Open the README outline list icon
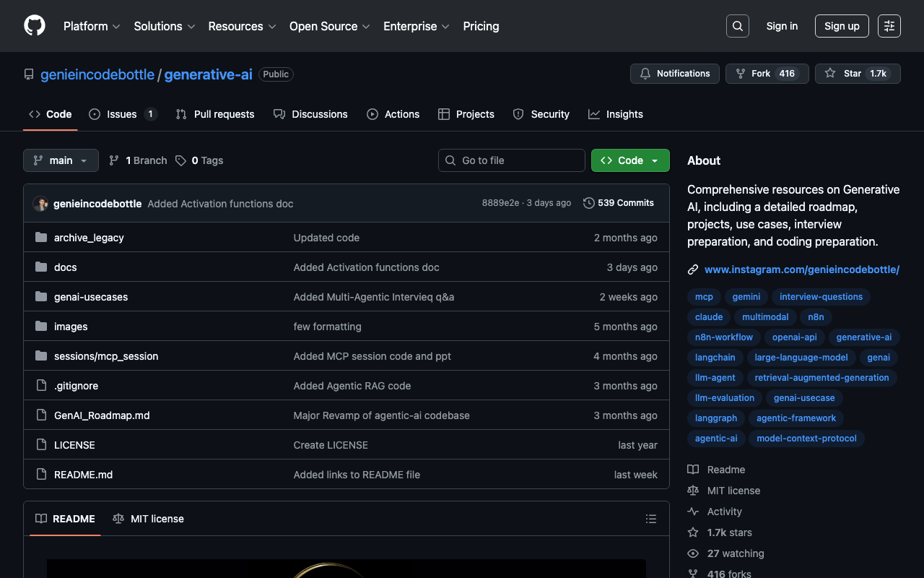Image resolution: width=924 pixels, height=578 pixels. click(x=650, y=519)
